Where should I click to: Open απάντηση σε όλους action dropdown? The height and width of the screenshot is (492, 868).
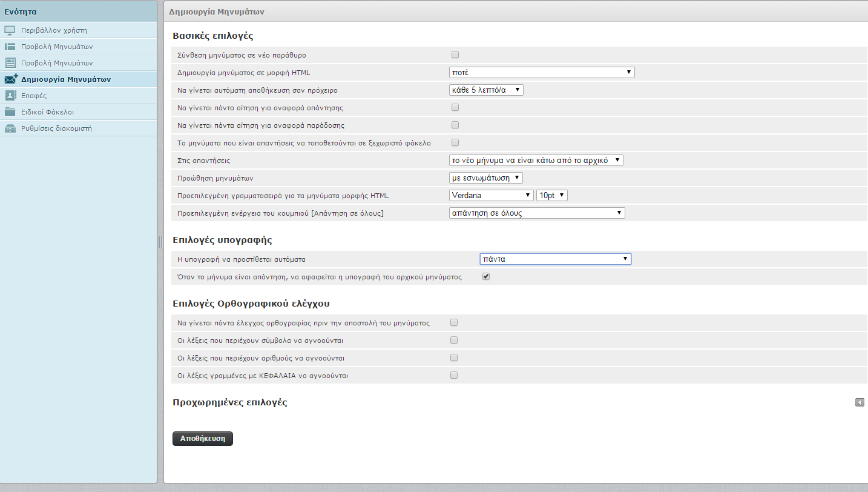537,213
